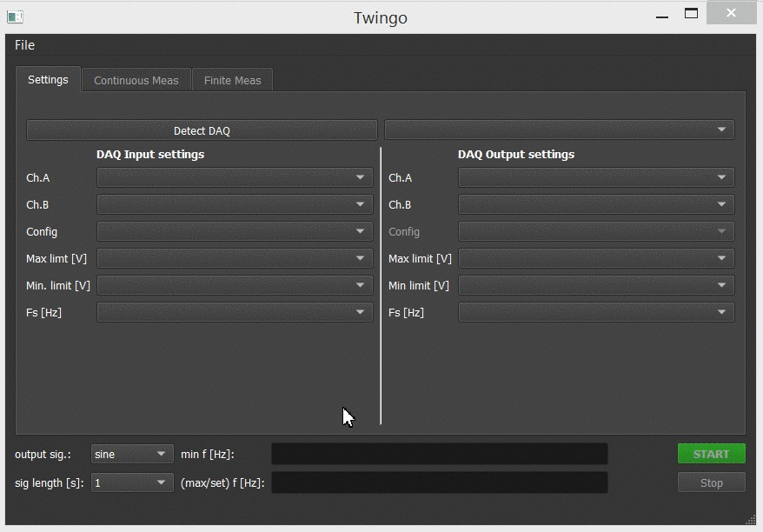The image size is (763, 532).
Task: Switch to the Settings tab
Action: point(48,79)
